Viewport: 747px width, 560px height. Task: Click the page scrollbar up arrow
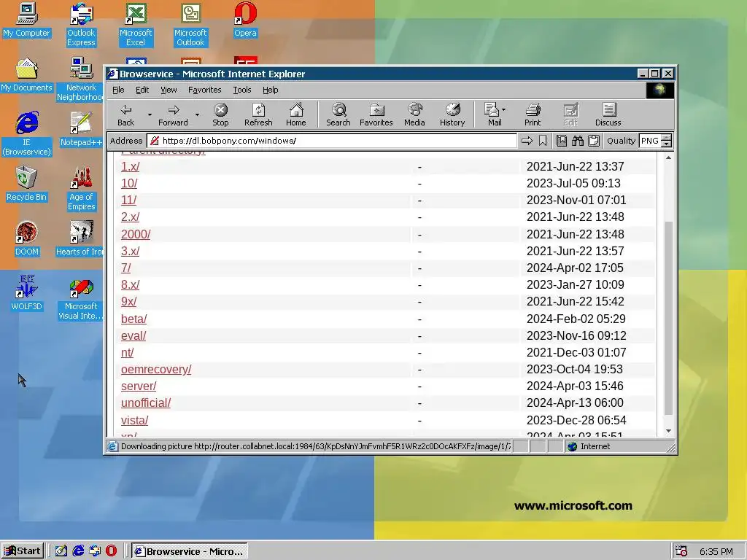coord(668,157)
